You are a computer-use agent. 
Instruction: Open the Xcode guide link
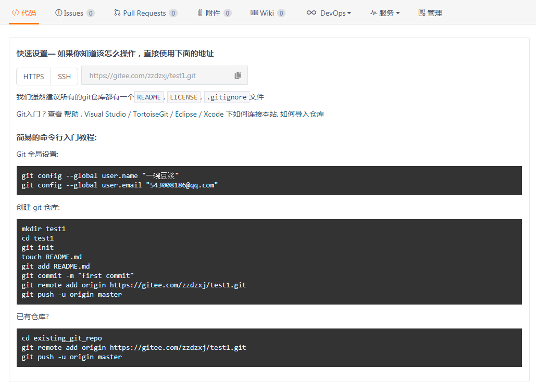point(214,114)
